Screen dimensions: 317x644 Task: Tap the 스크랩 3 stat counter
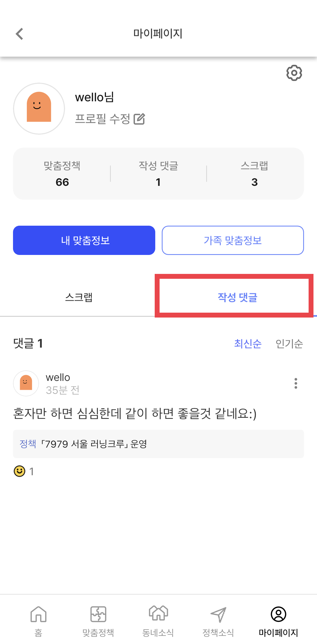pos(254,174)
